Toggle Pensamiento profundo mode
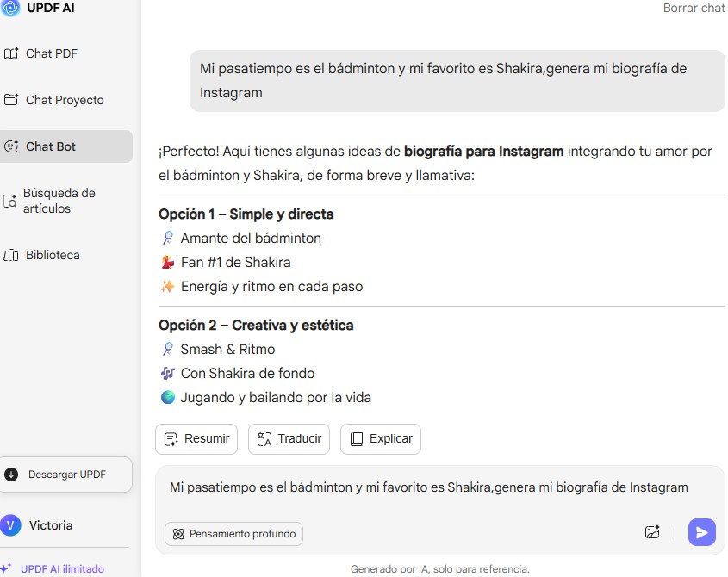Viewport: 728px width, 577px height. [x=234, y=534]
